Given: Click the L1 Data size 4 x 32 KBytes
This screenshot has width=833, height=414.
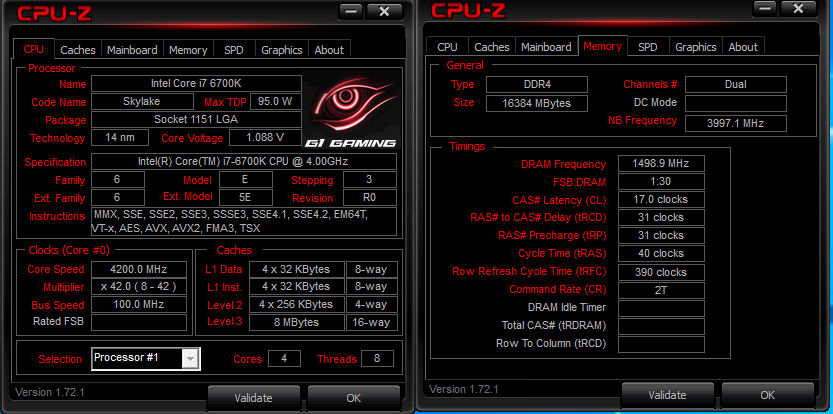Looking at the screenshot, I should (x=296, y=269).
